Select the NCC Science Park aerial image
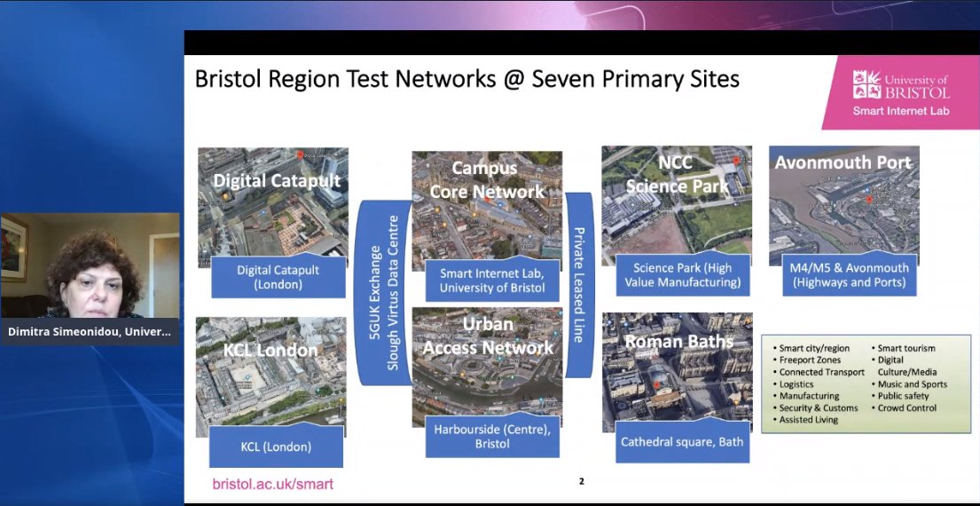This screenshot has height=506, width=980. (x=677, y=206)
